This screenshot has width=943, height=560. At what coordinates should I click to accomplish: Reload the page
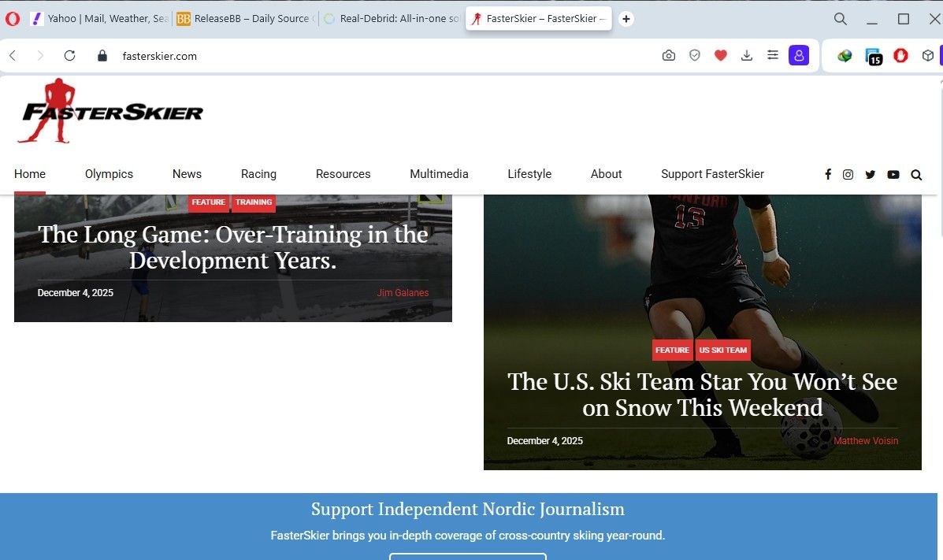coord(69,56)
